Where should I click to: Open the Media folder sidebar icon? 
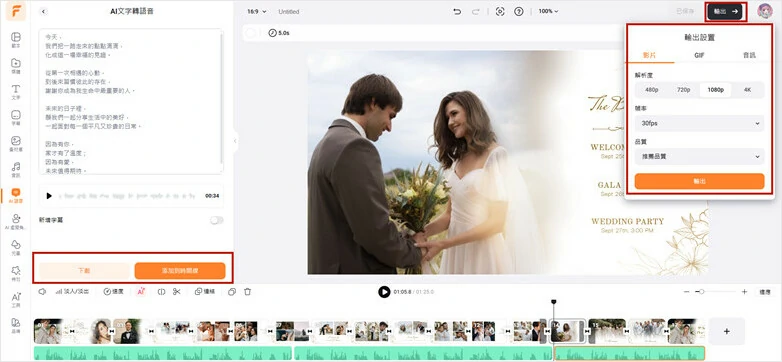point(16,66)
